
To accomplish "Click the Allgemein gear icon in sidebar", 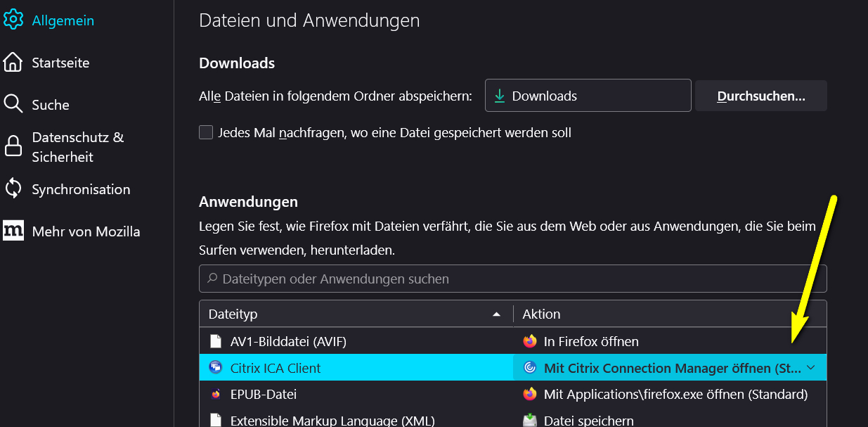I will [13, 20].
